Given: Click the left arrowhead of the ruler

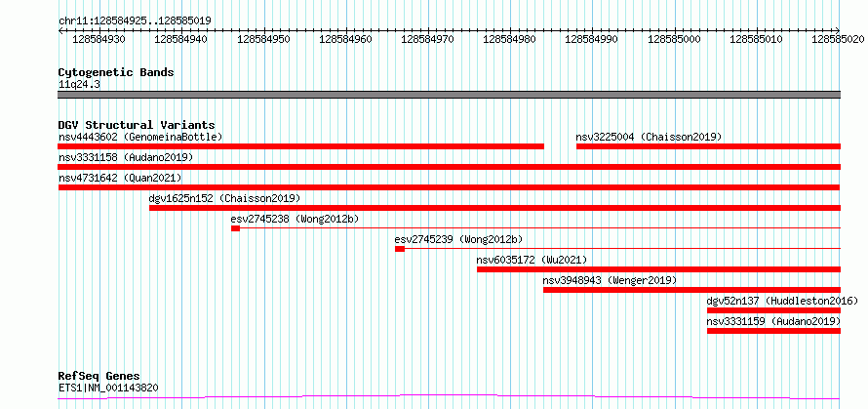Looking at the screenshot, I should 60,30.
